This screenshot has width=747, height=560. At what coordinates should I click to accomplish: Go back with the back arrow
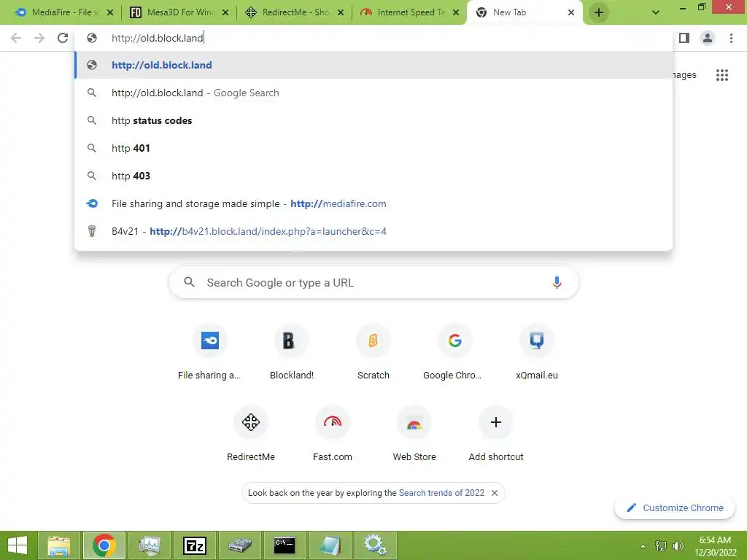16,38
